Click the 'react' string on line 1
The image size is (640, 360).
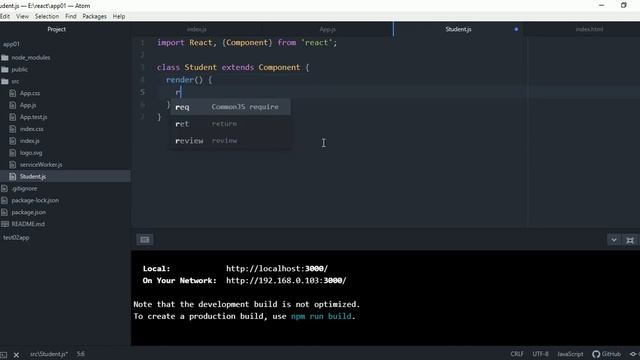[x=316, y=42]
